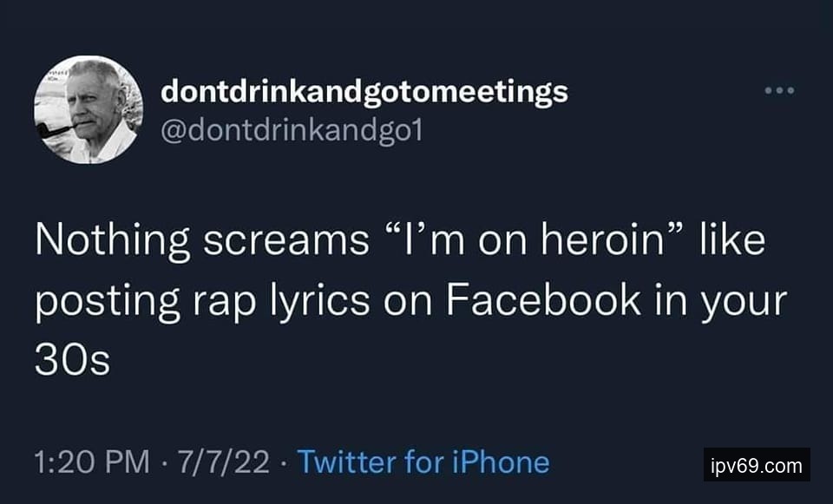Click the text 30s in the tweet
833x504 pixels.
[x=72, y=359]
